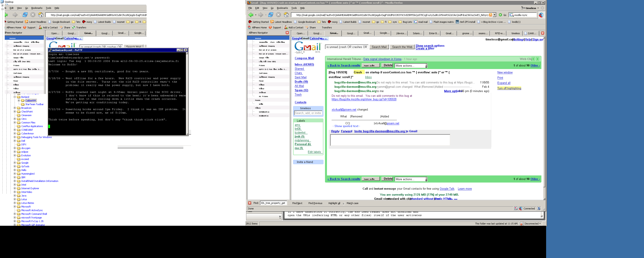644x258 pixels.
Task: Collapse the Borland folder
Action: (15, 97)
